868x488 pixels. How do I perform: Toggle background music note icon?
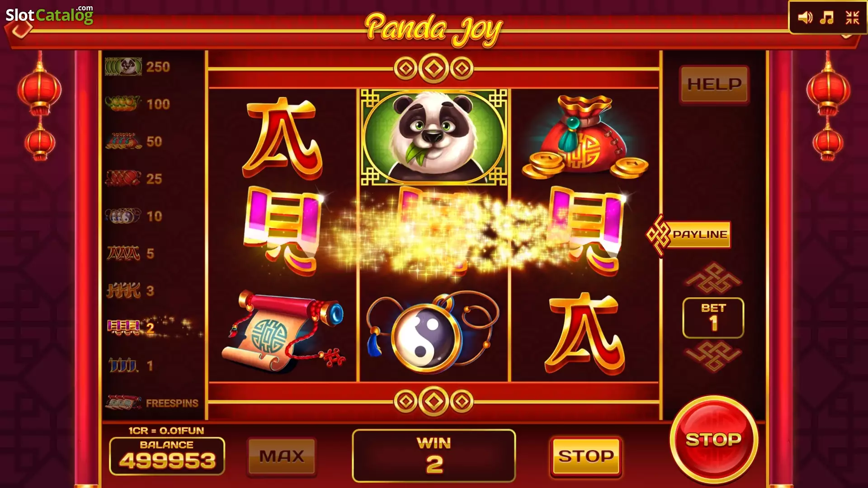tap(827, 18)
